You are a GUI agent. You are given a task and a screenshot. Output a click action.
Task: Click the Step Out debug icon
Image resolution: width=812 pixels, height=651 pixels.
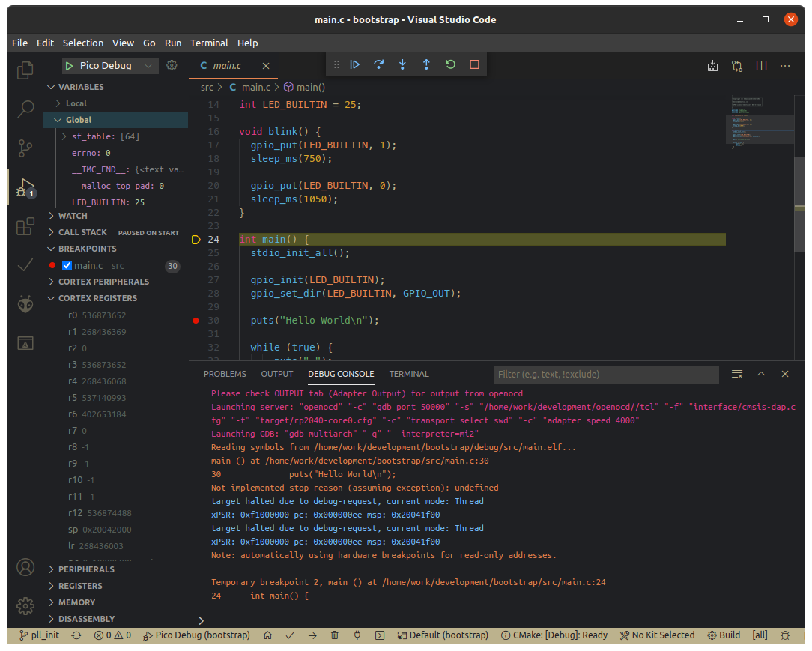426,65
